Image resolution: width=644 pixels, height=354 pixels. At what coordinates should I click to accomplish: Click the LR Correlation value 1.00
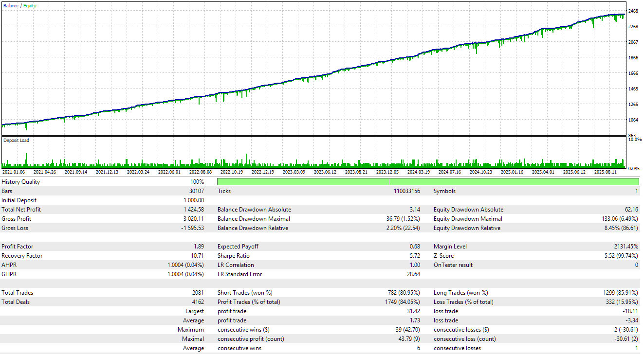415,265
